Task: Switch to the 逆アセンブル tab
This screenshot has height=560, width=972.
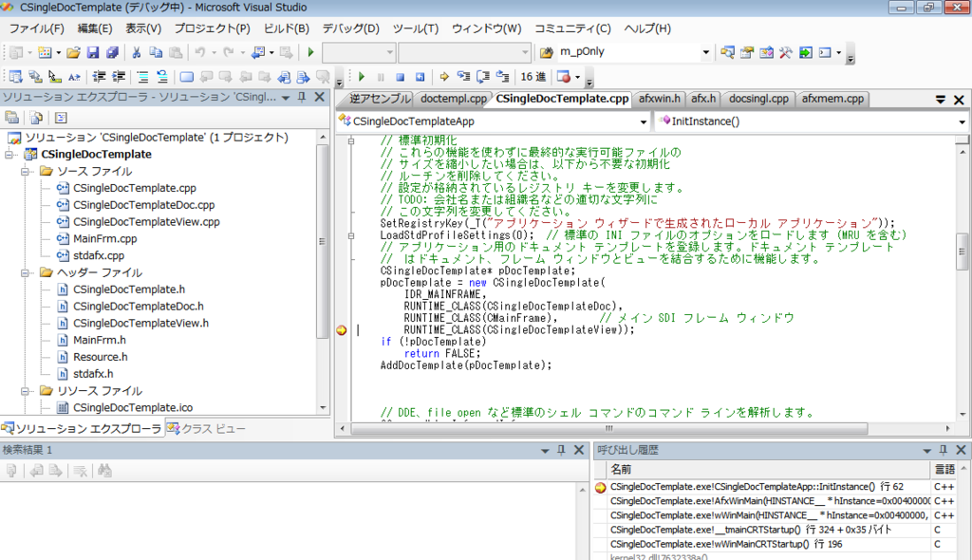Action: pyautogui.click(x=380, y=99)
